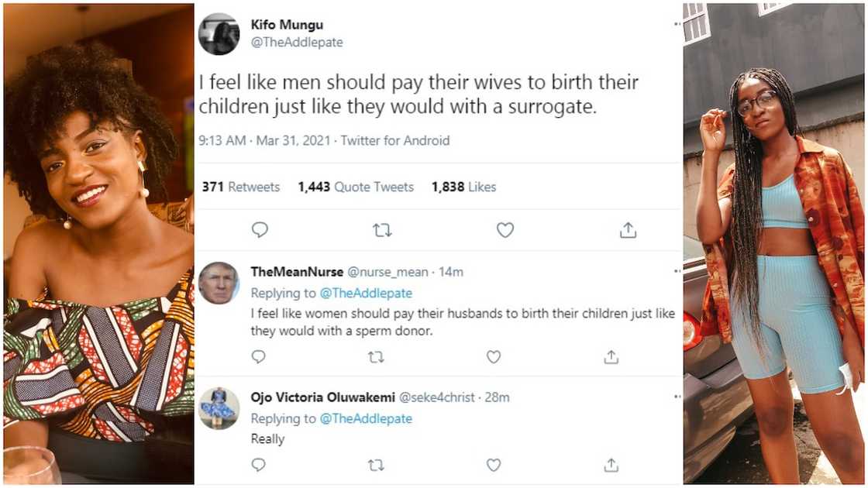Toggle like on the main tweet heart
This screenshot has height=488, width=868.
pyautogui.click(x=505, y=229)
